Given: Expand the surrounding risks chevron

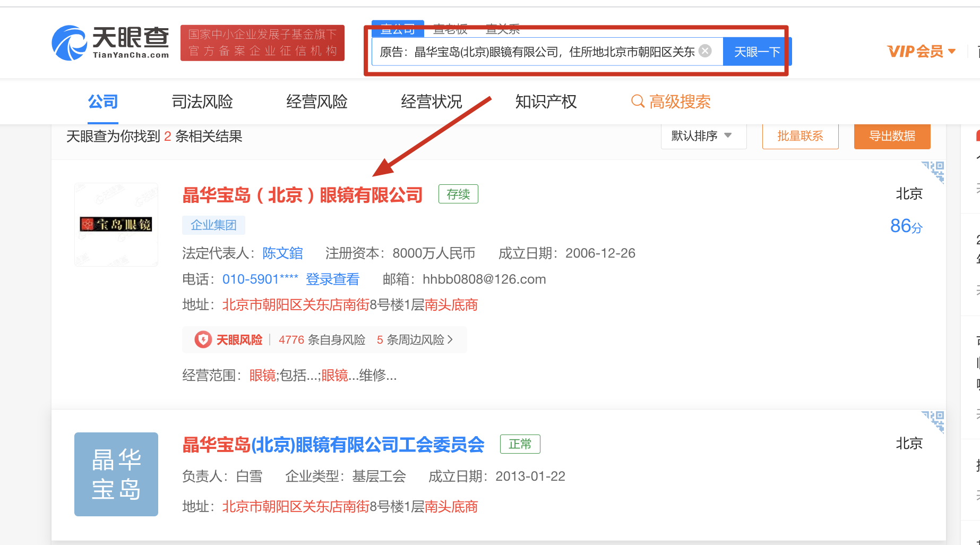Looking at the screenshot, I should [x=450, y=340].
